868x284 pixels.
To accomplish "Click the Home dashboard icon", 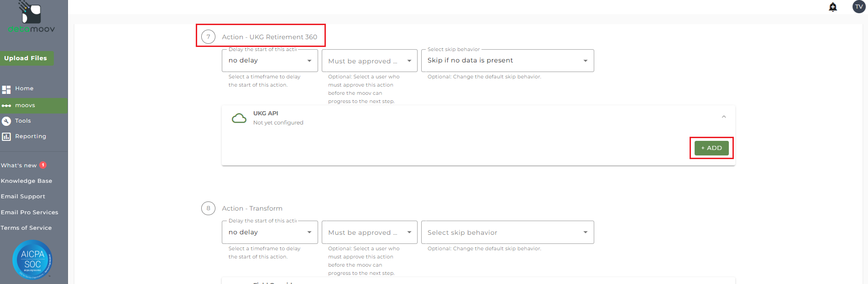I will coord(6,89).
